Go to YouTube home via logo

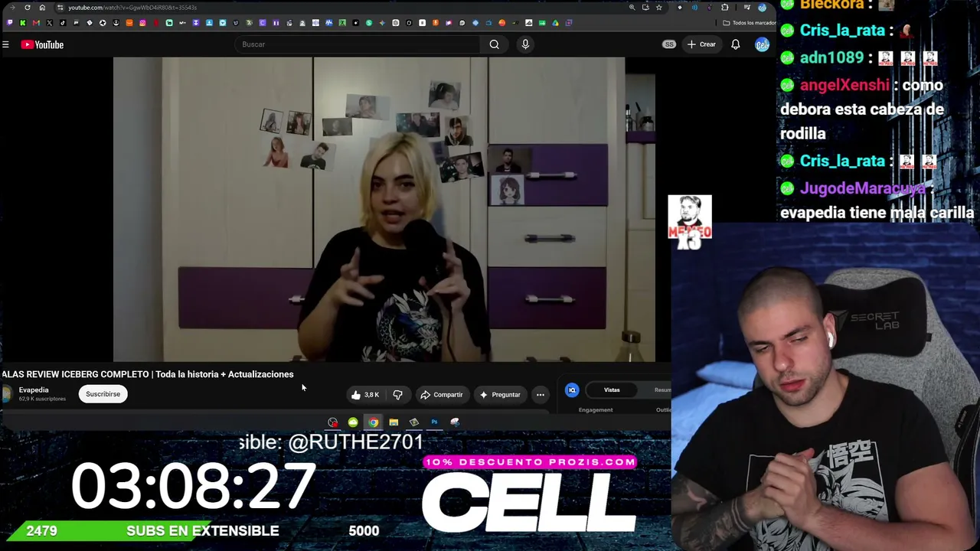tap(42, 44)
